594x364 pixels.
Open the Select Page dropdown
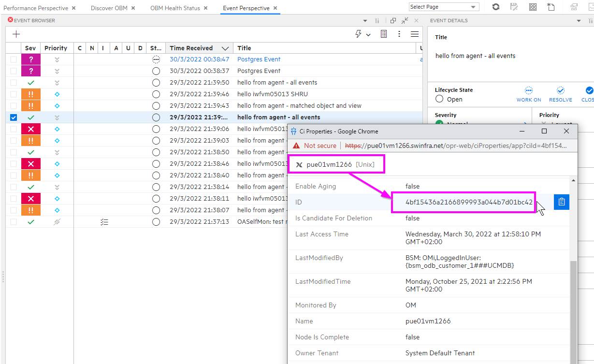tap(444, 7)
